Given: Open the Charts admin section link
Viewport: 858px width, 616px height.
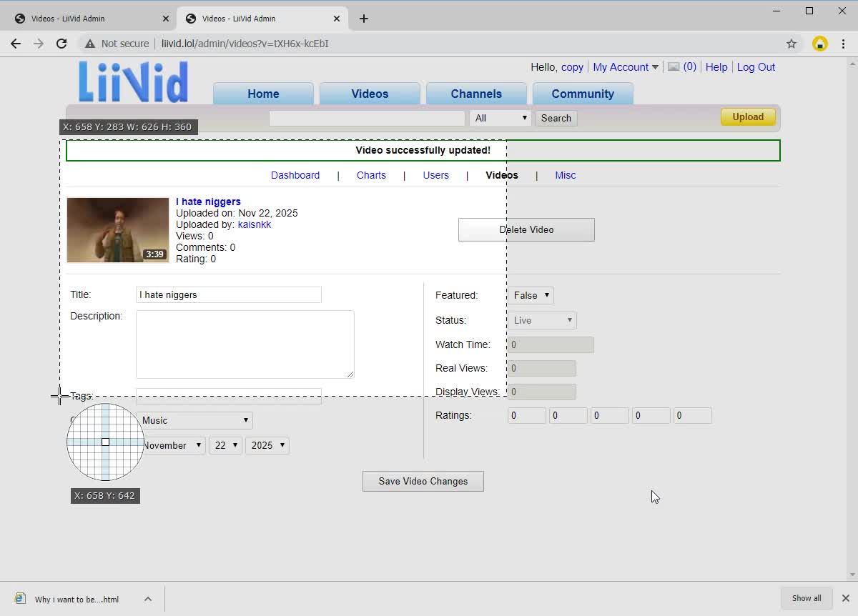Looking at the screenshot, I should [x=371, y=175].
